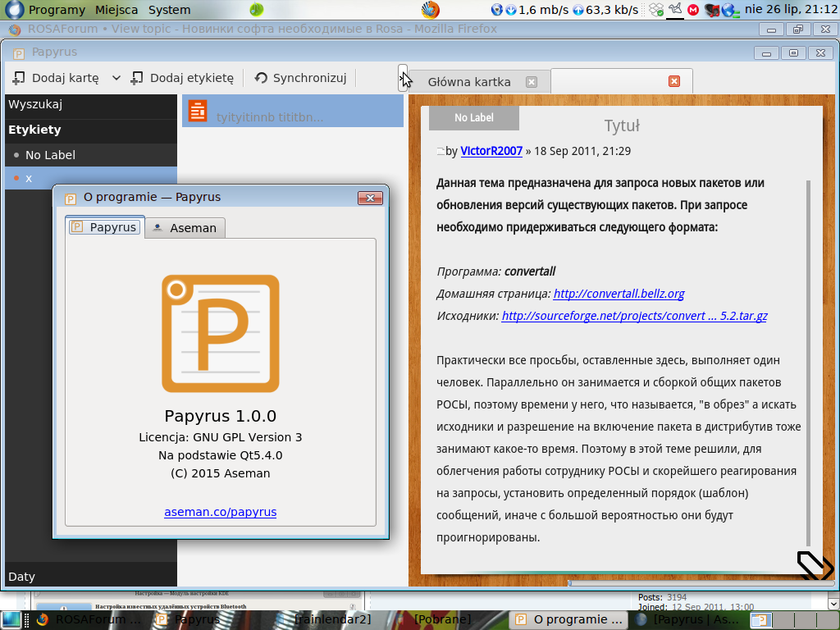Image resolution: width=840 pixels, height=630 pixels.
Task: Switch to O programie taskbar entry
Action: point(569,620)
